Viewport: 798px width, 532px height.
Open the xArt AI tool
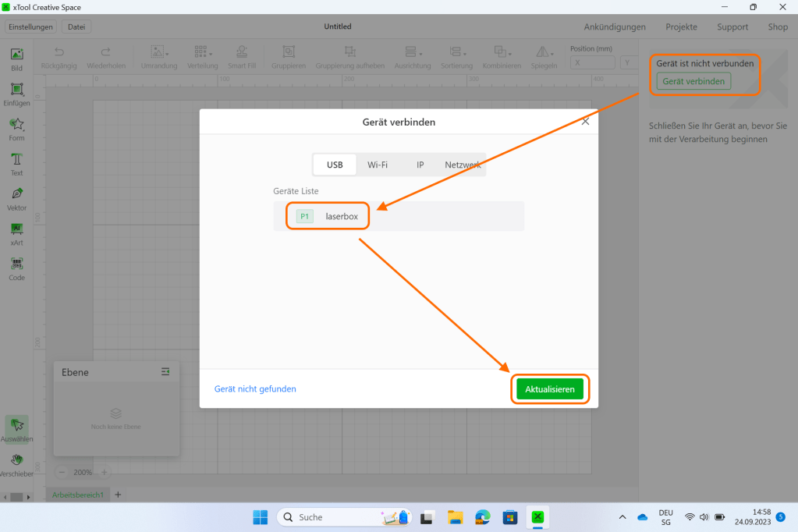tap(16, 233)
